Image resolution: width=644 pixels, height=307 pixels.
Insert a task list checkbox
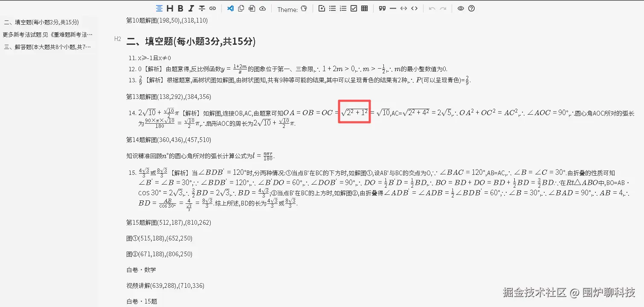[x=354, y=8]
